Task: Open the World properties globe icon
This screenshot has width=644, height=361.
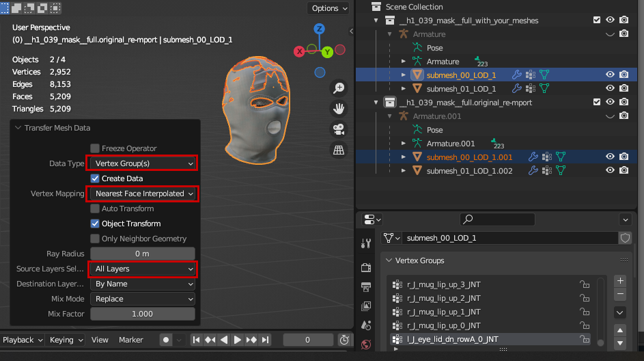Action: pos(366,344)
